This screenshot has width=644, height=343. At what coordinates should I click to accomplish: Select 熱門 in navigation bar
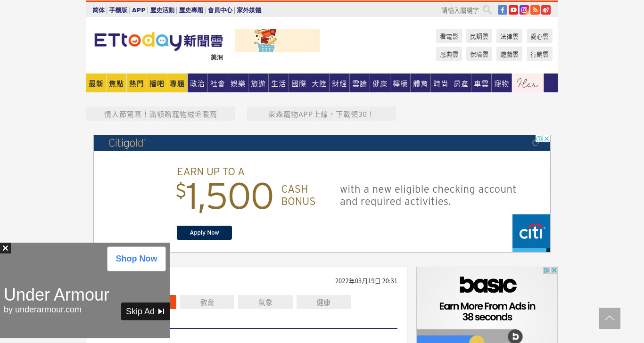tap(137, 83)
